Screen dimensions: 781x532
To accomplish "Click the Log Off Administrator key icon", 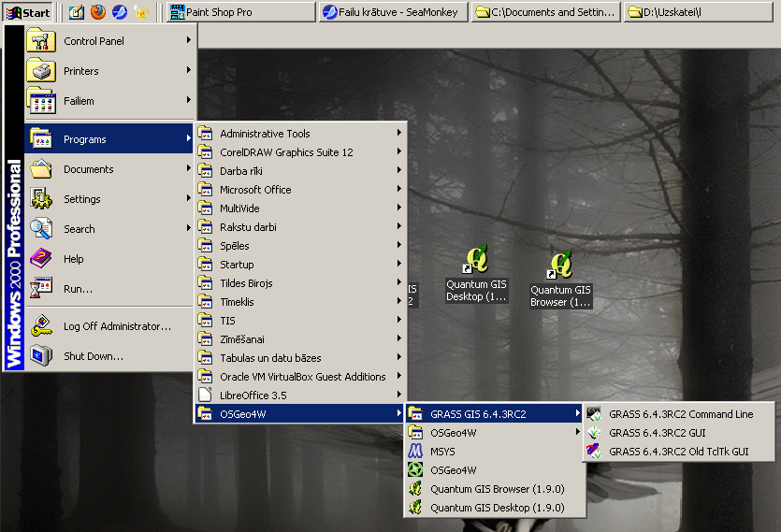I will point(41,325).
